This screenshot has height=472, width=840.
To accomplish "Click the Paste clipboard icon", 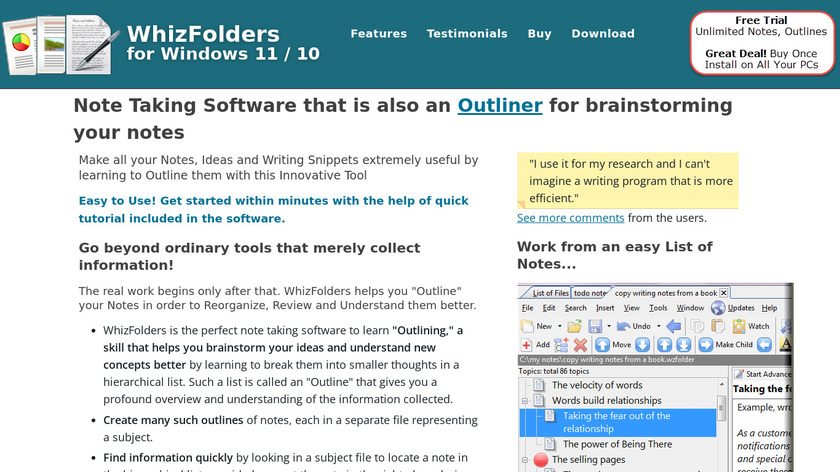I will click(717, 326).
